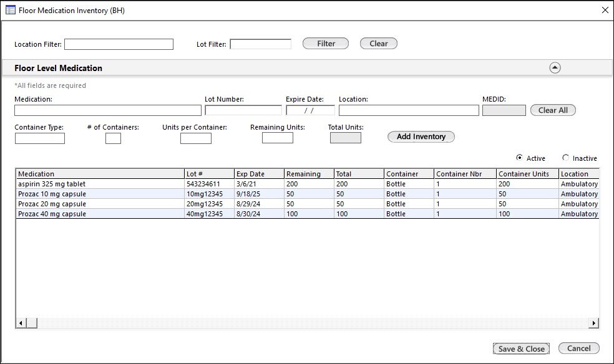The height and width of the screenshot is (364, 614).
Task: Click the Expire Date field
Action: 310,110
